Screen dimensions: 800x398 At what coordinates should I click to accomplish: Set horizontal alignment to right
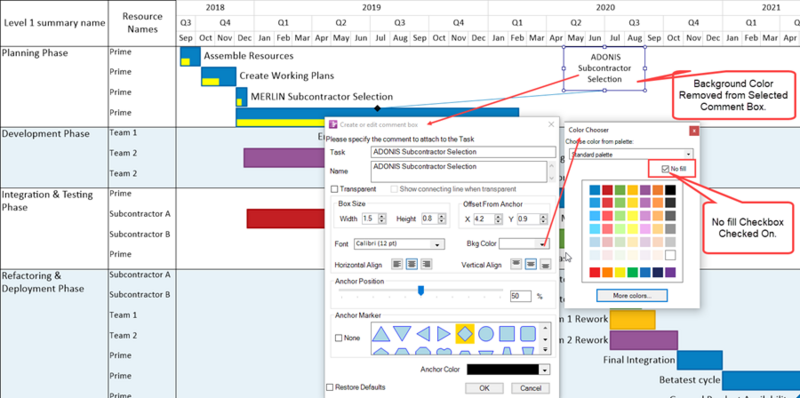pos(426,264)
